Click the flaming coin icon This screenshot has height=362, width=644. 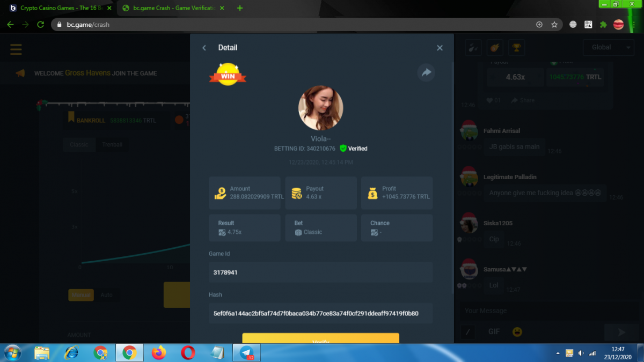[x=495, y=48]
